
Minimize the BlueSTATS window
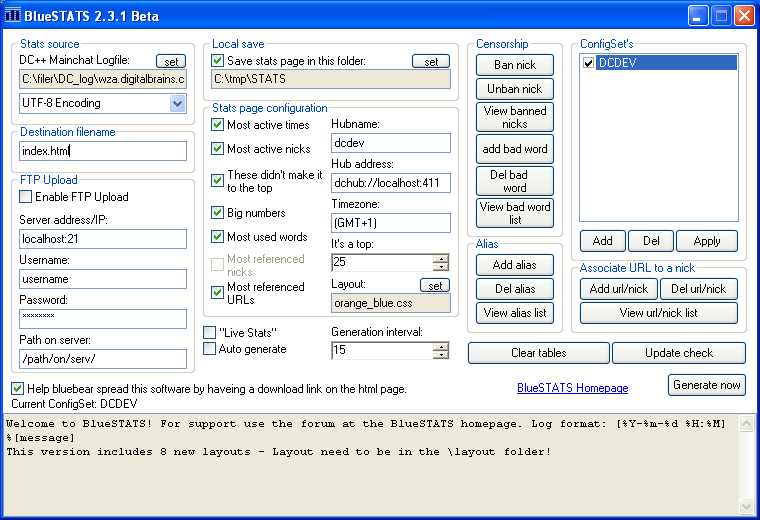coord(697,16)
